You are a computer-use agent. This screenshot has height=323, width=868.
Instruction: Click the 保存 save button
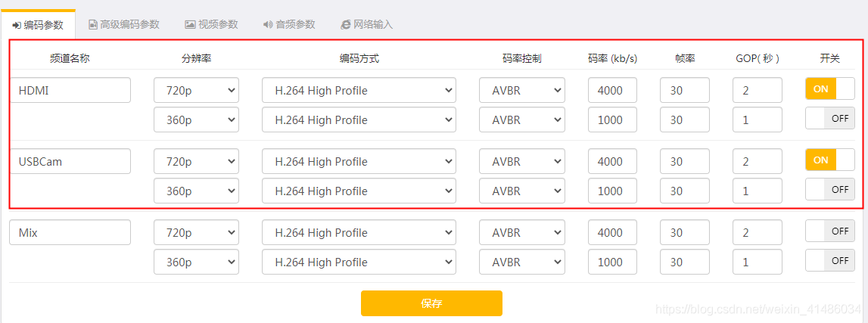coord(431,303)
